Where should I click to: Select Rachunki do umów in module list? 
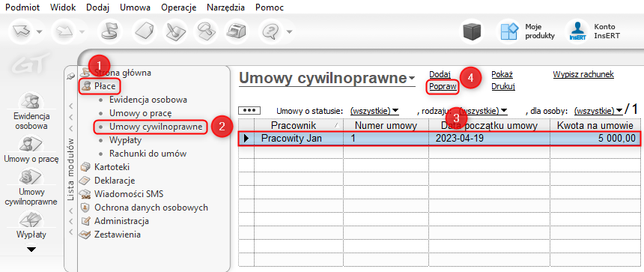click(x=148, y=154)
